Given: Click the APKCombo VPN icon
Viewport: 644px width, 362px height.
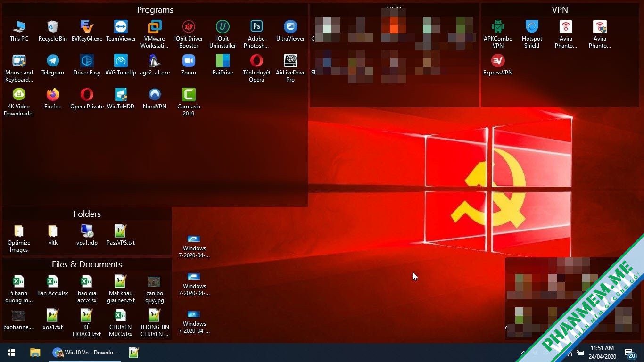Looking at the screenshot, I should [x=498, y=34].
